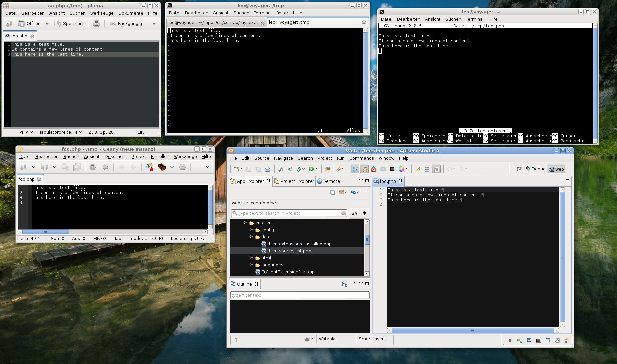Expand the languages folder
617x364 pixels.
252,265
